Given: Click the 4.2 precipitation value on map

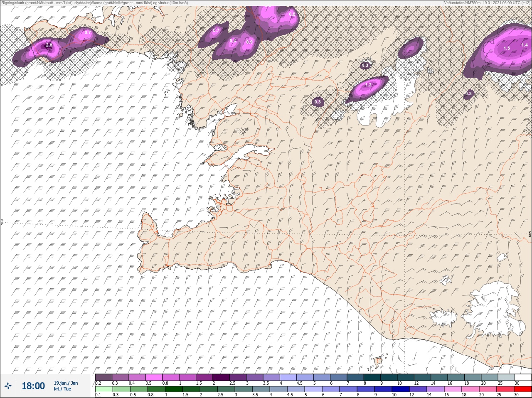Looking at the screenshot, I should pyautogui.click(x=368, y=85).
